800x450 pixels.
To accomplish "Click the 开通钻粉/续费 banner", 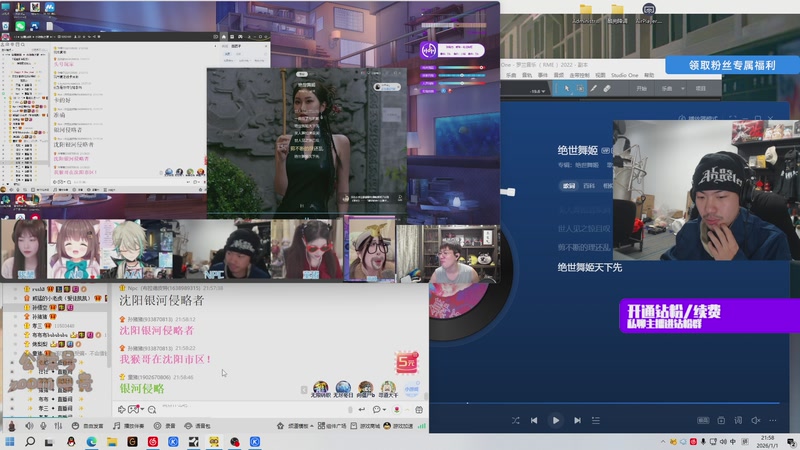I will pos(710,316).
